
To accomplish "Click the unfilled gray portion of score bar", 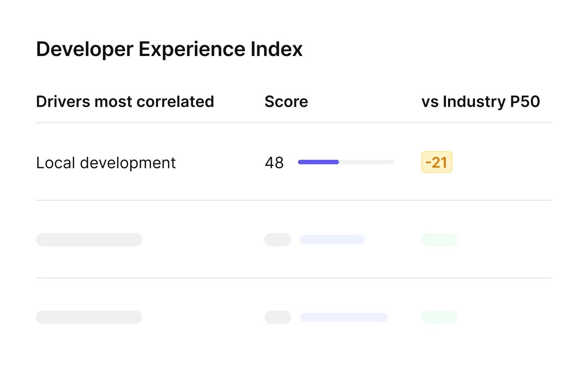I will (x=367, y=162).
